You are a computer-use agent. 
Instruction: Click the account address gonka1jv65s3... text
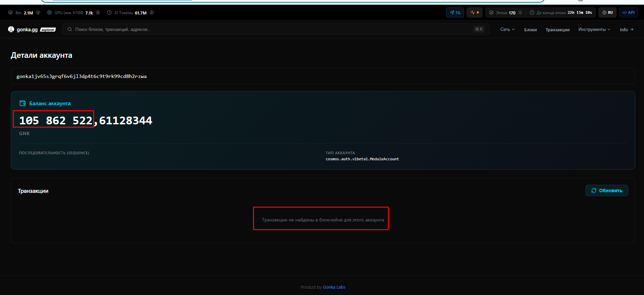(81, 76)
